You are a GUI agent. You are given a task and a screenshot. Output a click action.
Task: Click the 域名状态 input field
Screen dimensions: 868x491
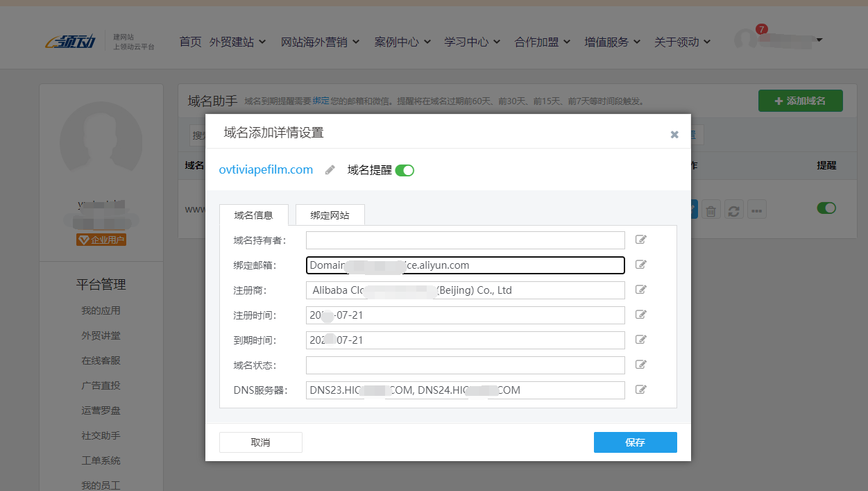(465, 365)
